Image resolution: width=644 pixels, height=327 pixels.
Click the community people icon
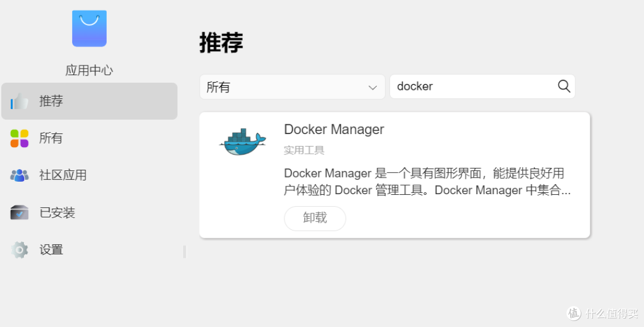click(x=19, y=175)
